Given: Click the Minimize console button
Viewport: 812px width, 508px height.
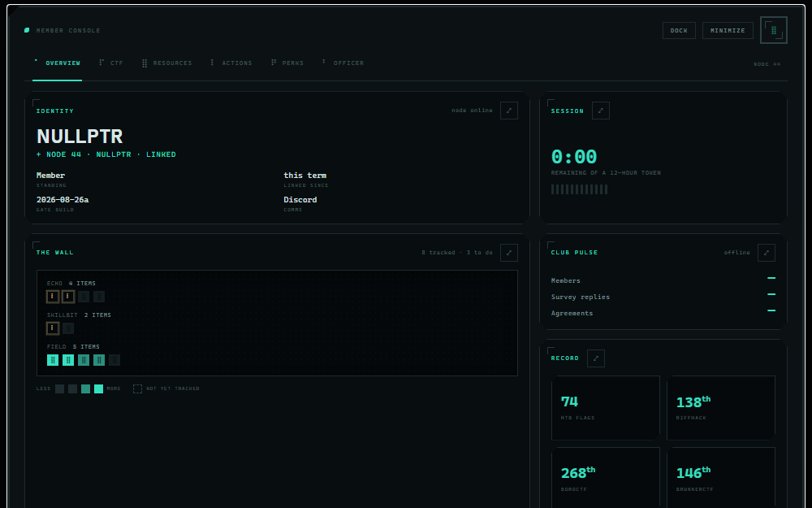Looking at the screenshot, I should [x=728, y=31].
